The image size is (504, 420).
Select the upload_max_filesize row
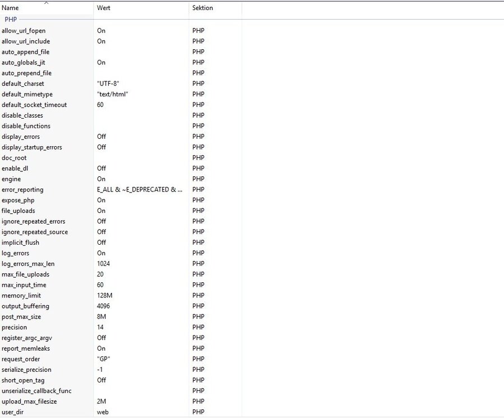(29, 402)
